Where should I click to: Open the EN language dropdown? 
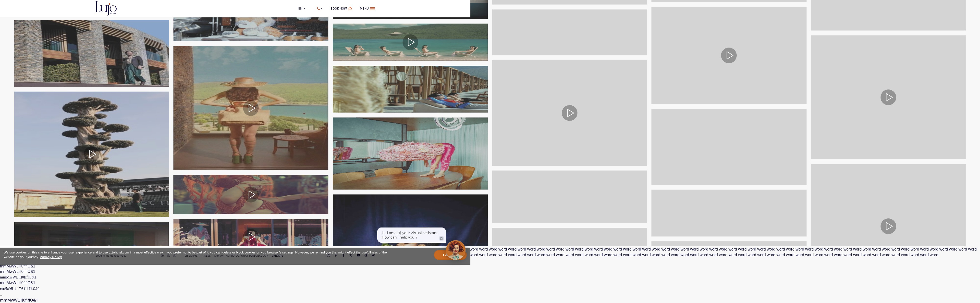click(302, 8)
